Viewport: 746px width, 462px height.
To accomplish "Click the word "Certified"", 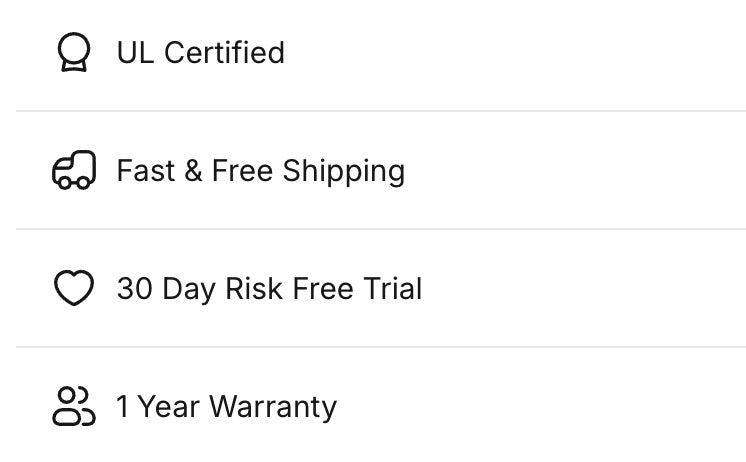I will 224,52.
